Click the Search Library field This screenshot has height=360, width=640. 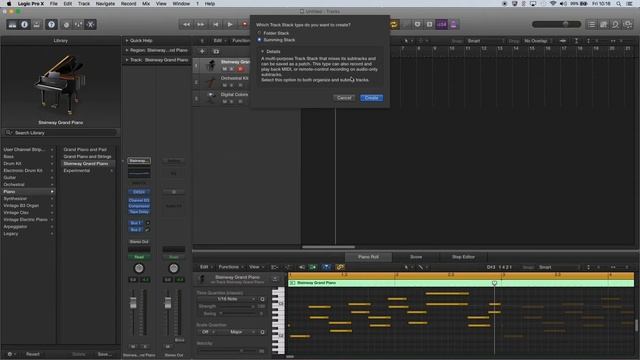coord(60,133)
